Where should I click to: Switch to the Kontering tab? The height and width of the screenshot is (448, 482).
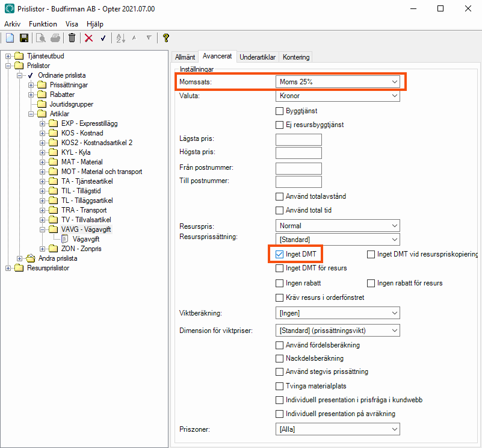296,57
